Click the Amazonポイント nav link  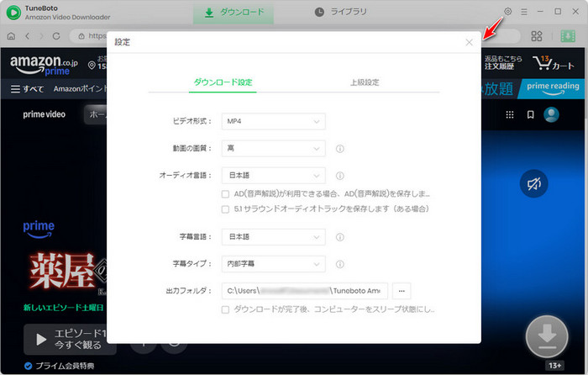click(81, 89)
